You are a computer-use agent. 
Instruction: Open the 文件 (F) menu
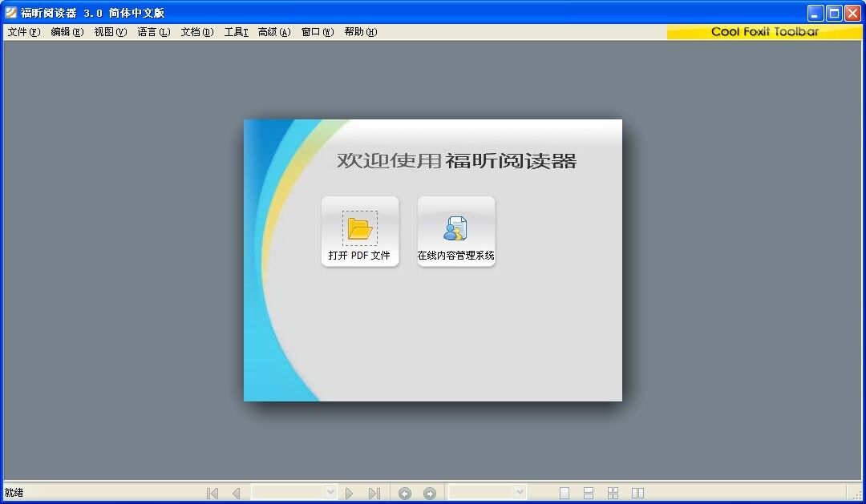pyautogui.click(x=24, y=32)
